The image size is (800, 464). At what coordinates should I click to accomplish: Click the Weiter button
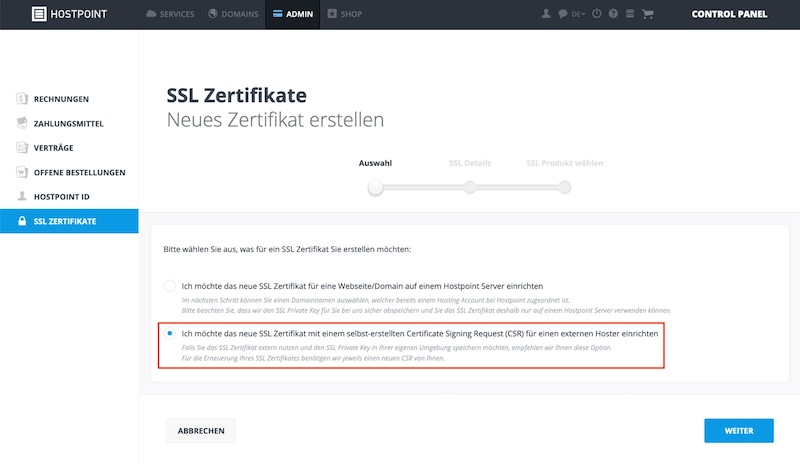click(739, 431)
